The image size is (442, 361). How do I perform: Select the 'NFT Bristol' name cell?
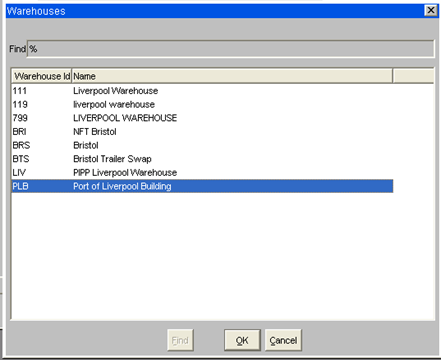(x=95, y=132)
